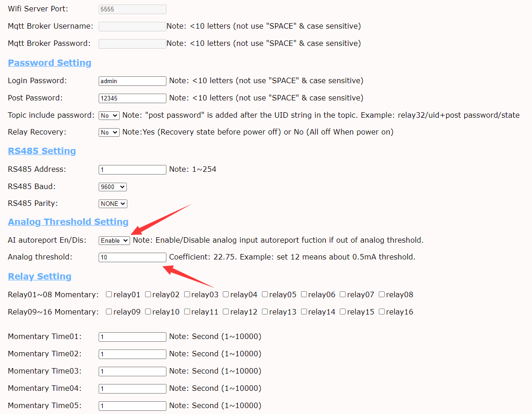Check the relay08 checkbox

[382, 294]
